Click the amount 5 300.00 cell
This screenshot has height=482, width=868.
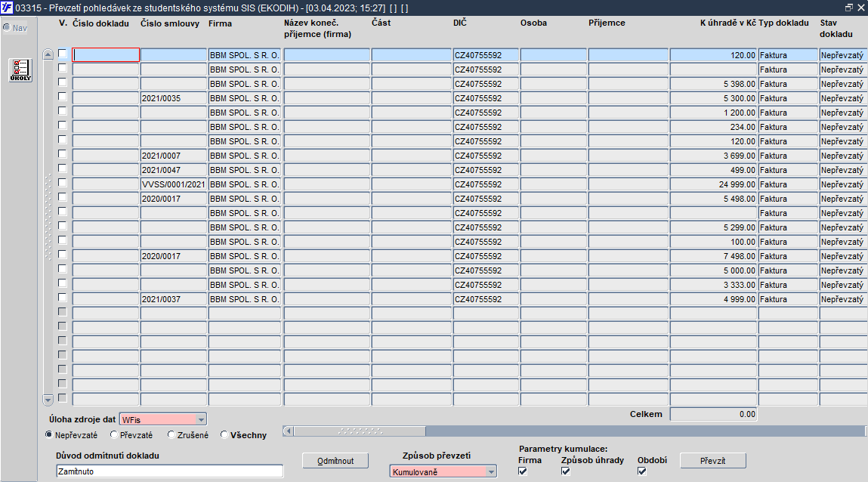click(714, 98)
